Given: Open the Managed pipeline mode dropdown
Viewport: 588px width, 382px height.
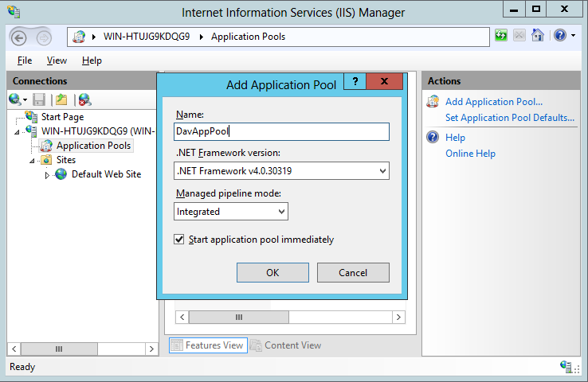Looking at the screenshot, I should (x=231, y=212).
